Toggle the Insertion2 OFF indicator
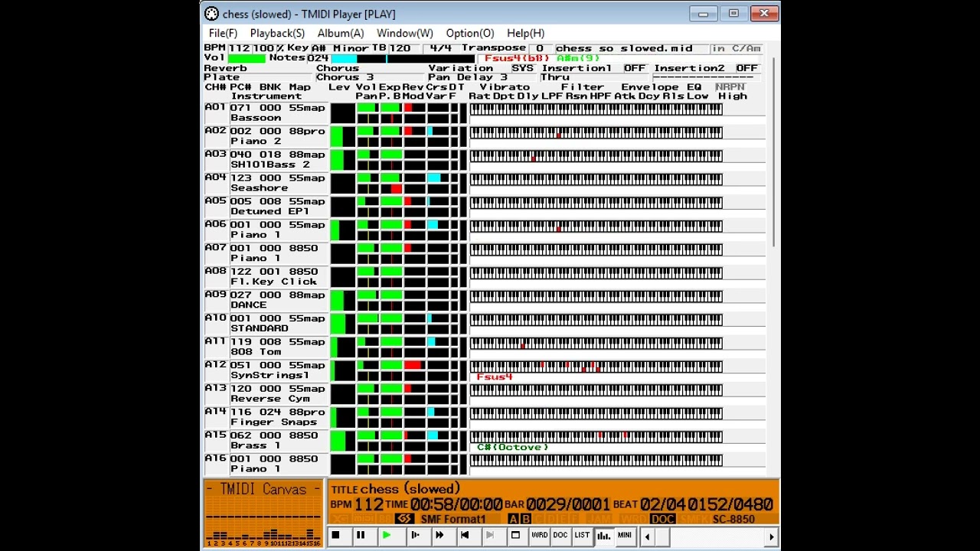Image resolution: width=980 pixels, height=551 pixels. (x=746, y=68)
